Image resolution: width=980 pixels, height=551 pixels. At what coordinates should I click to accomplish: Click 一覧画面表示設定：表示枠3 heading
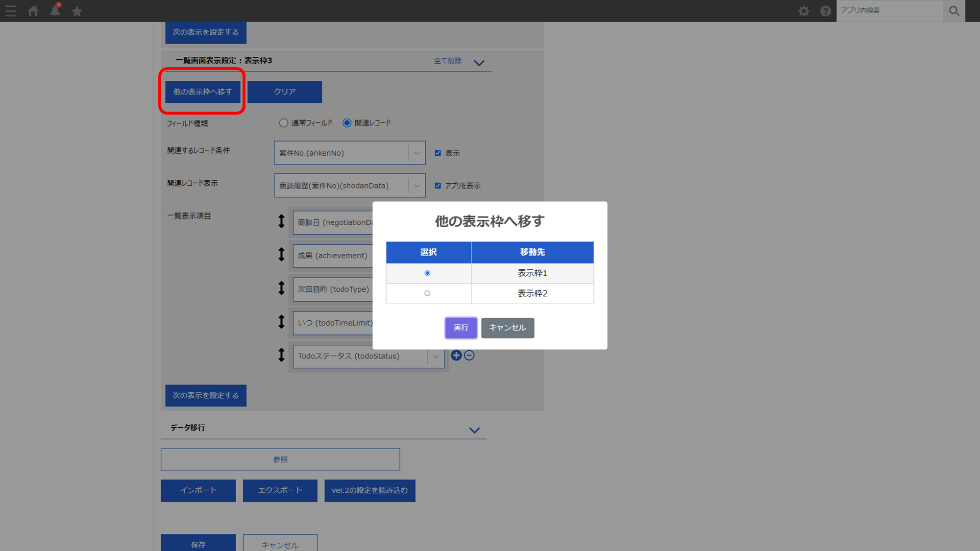coord(223,61)
